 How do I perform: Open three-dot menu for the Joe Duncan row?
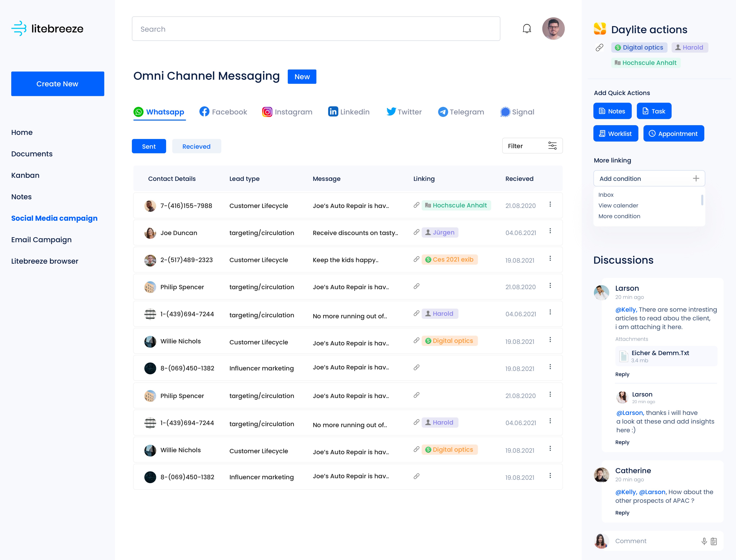pos(550,231)
